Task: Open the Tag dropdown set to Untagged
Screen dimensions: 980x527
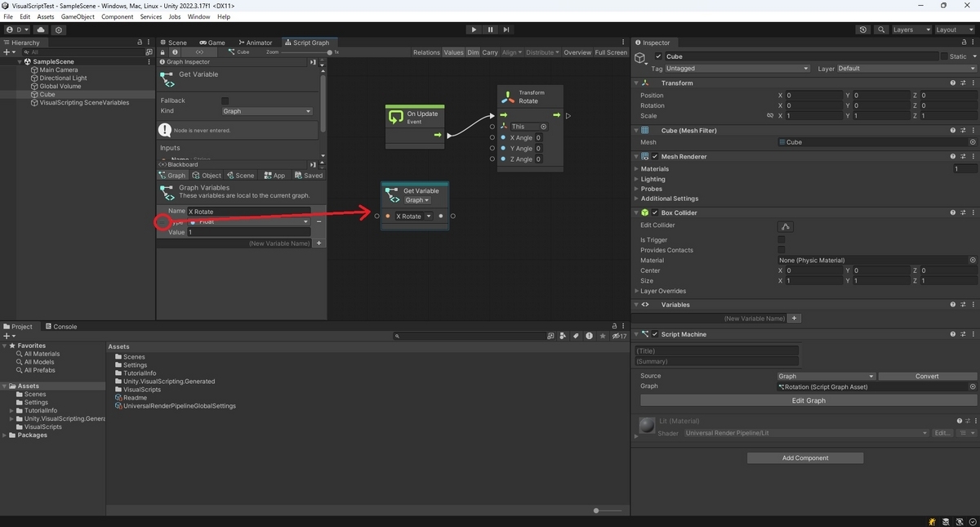Action: [x=737, y=69]
